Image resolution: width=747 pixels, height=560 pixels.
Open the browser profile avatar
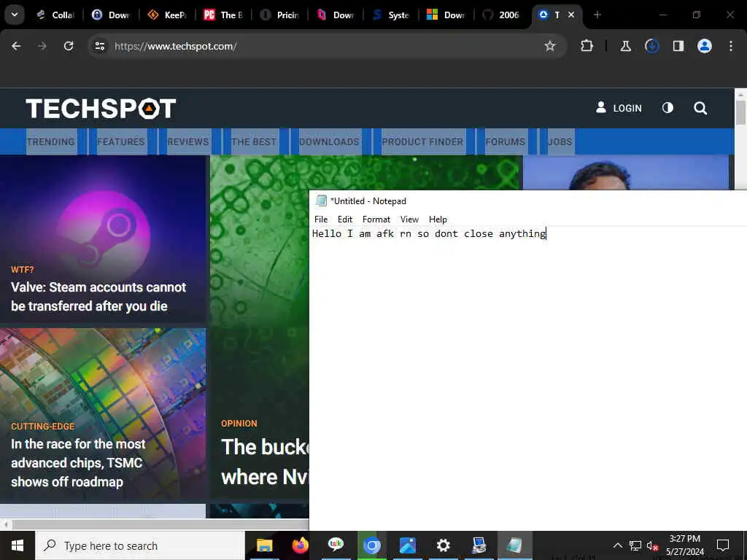(x=704, y=46)
